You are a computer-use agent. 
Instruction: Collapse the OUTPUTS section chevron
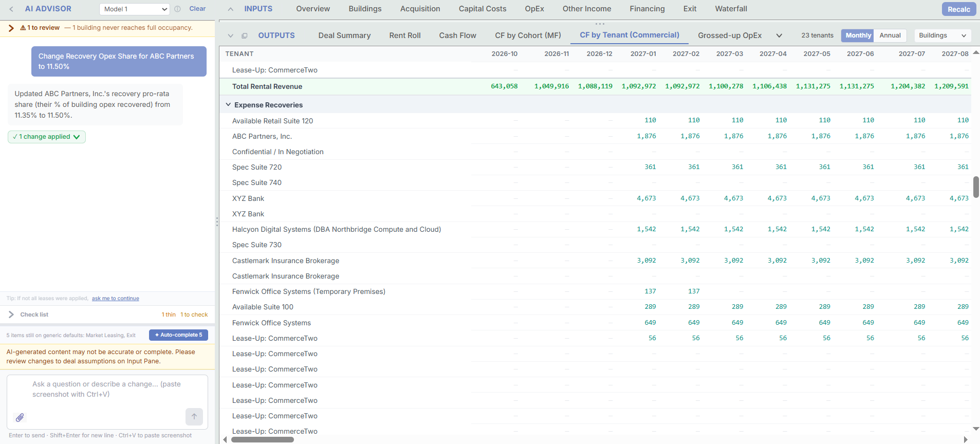click(x=231, y=35)
